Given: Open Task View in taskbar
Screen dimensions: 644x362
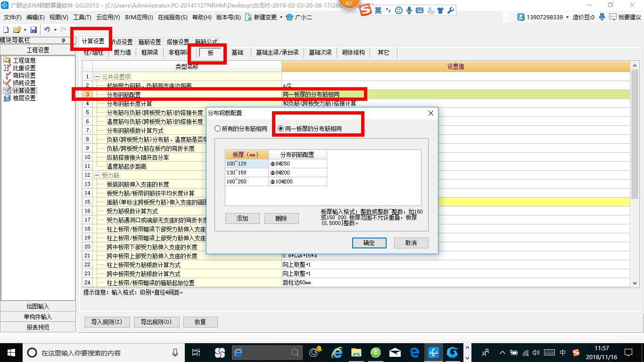Looking at the screenshot, I should [196, 352].
